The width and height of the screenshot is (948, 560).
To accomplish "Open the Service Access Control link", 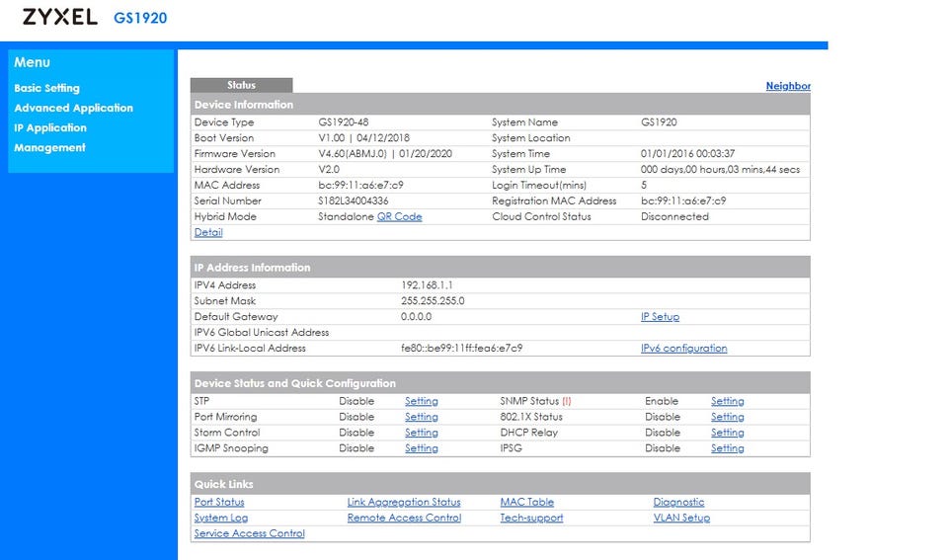I will (x=249, y=533).
